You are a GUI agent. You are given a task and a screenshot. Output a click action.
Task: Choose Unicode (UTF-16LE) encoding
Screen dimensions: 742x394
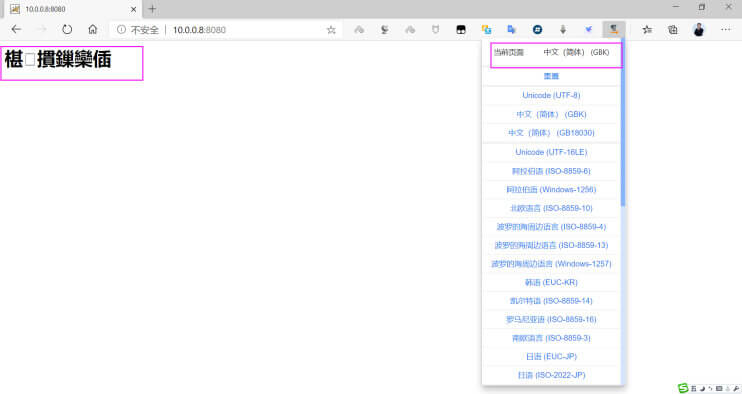[551, 152]
